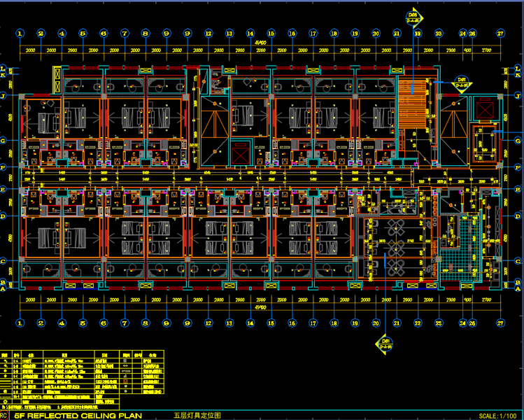Select grid bubble 1 in the top row
The image size is (524, 420).
point(20,34)
